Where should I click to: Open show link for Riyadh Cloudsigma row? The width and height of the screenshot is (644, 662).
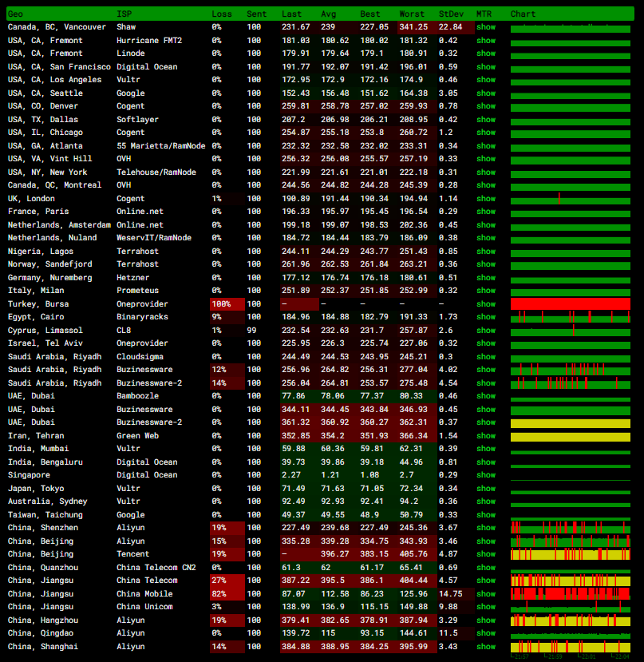[x=486, y=357]
